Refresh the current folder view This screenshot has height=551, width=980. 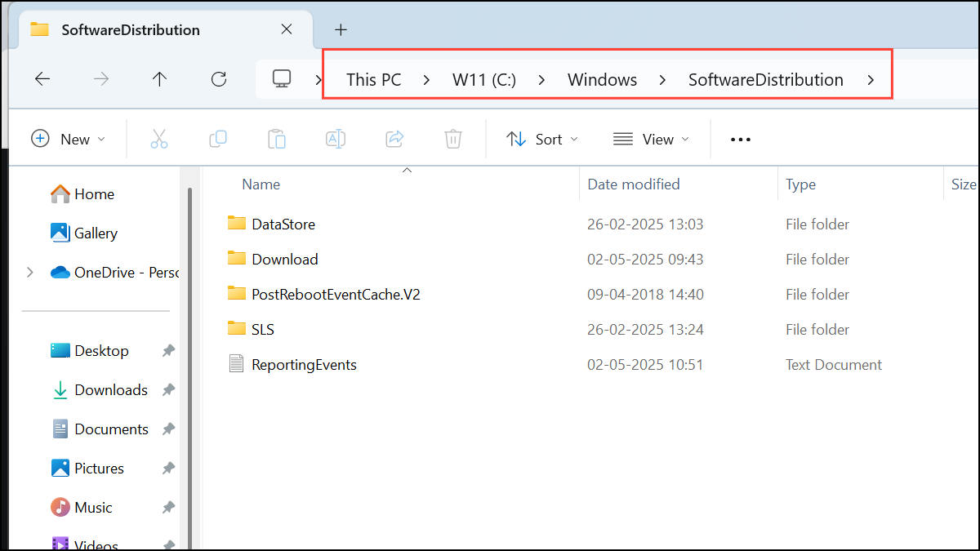219,79
